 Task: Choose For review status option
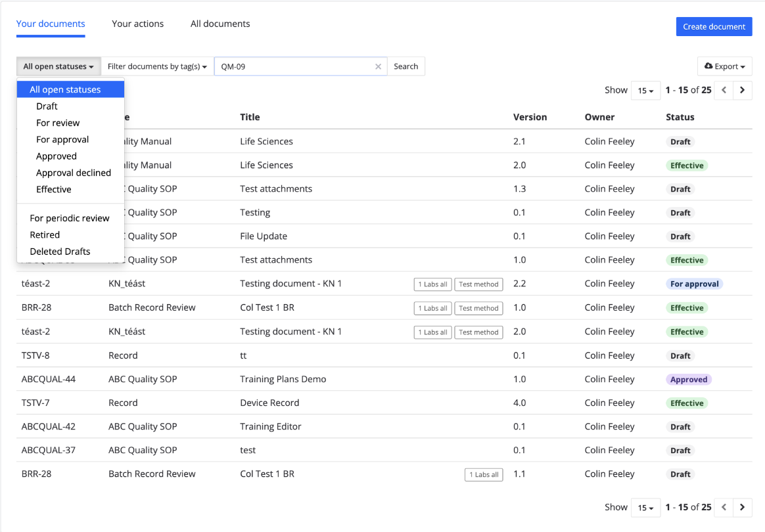point(58,123)
